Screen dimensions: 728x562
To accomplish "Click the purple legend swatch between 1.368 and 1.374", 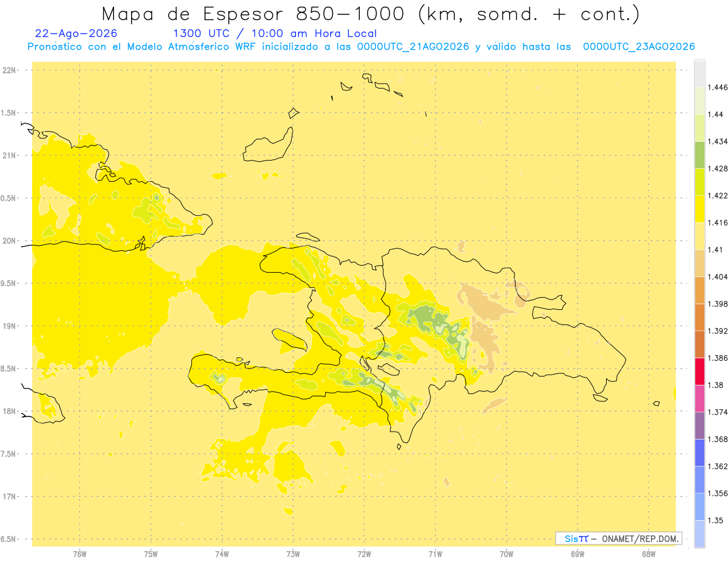I will (x=699, y=426).
